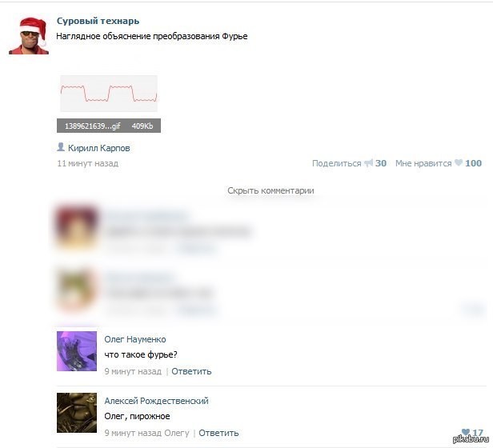Open the Суровый технарь Santa hat avatar
Screen dimensions: 493x448
click(x=29, y=35)
